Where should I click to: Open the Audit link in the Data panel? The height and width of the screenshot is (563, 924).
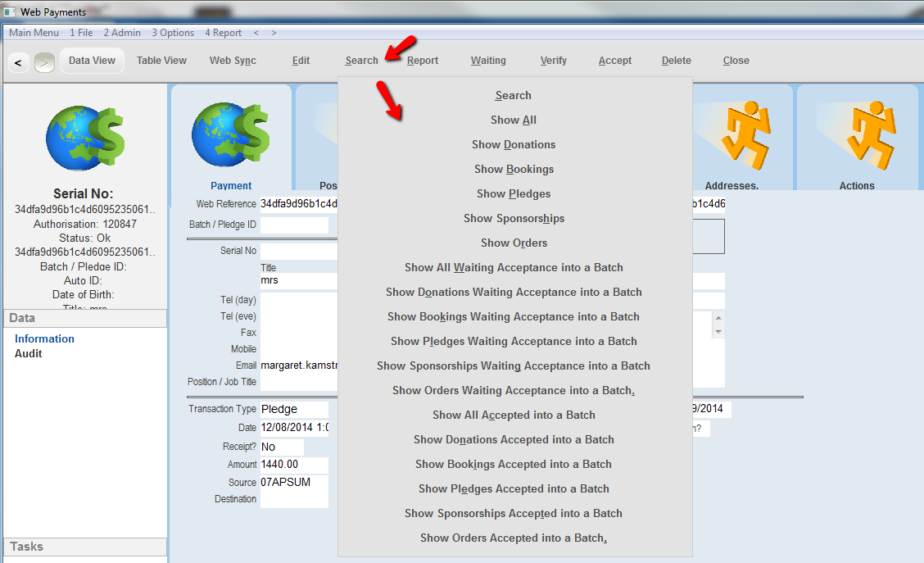pyautogui.click(x=29, y=354)
